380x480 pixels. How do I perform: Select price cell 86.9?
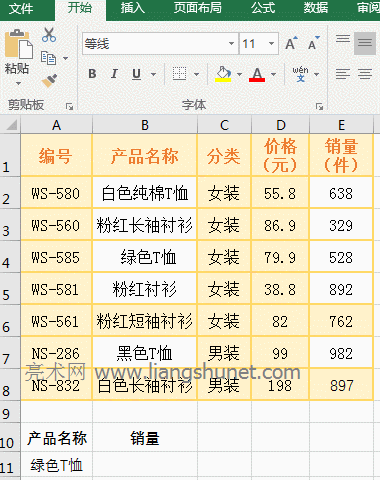280,225
